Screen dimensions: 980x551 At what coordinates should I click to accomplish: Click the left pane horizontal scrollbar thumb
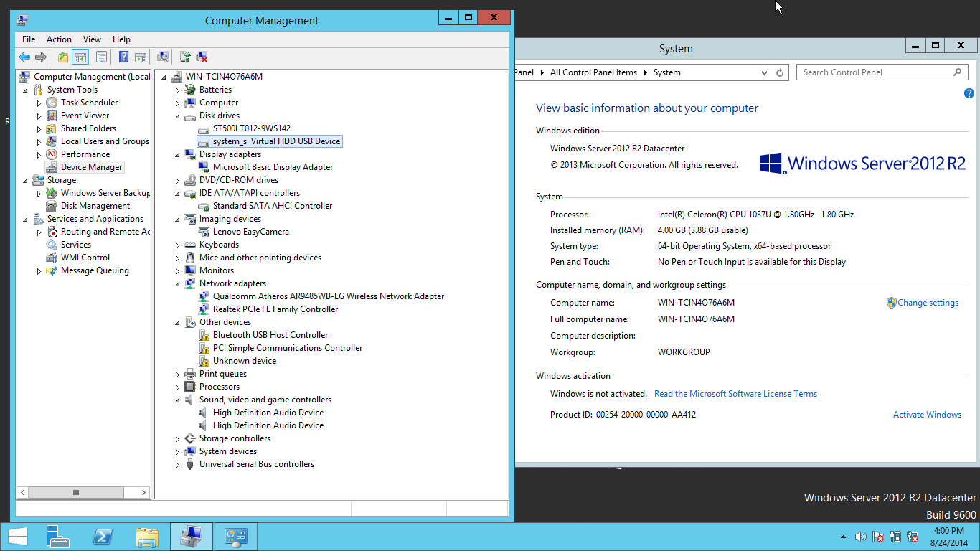pyautogui.click(x=75, y=493)
